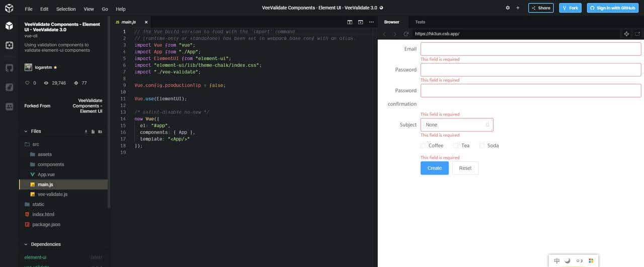644x267 pixels.
Task: Click the globe icon beside the sandbox title
Action: pos(381,8)
